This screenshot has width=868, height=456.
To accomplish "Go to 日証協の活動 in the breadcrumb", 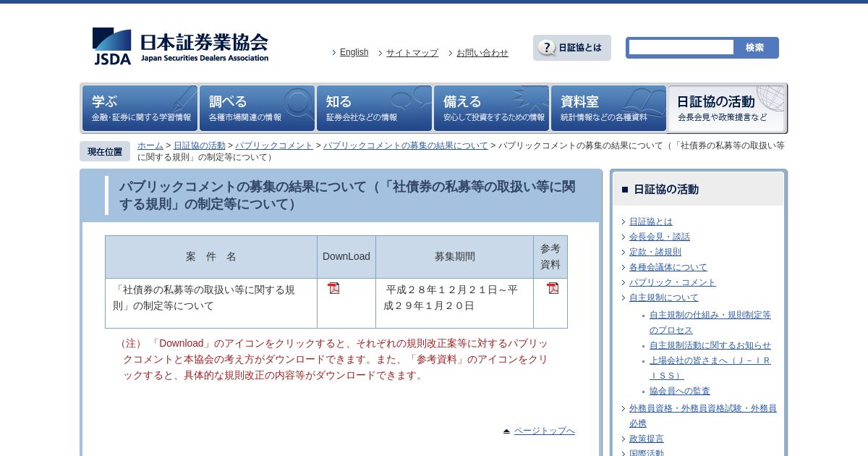I will [200, 145].
